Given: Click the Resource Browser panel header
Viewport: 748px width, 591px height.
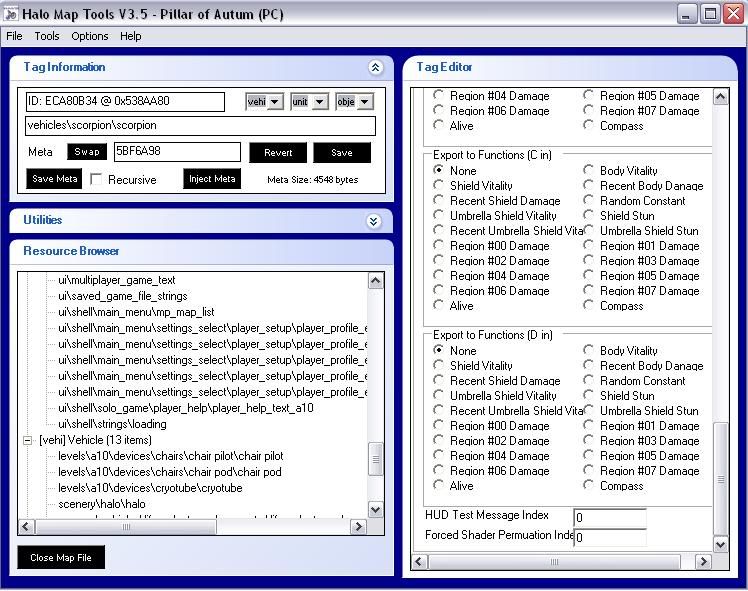Looking at the screenshot, I should (201, 251).
